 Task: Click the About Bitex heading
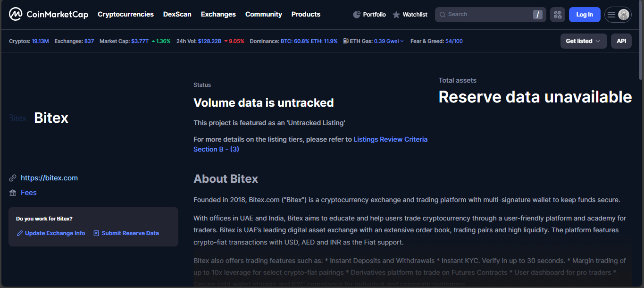pos(226,179)
